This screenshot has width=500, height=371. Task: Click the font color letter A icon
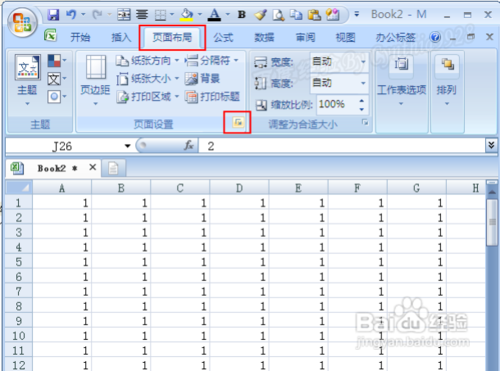click(214, 15)
